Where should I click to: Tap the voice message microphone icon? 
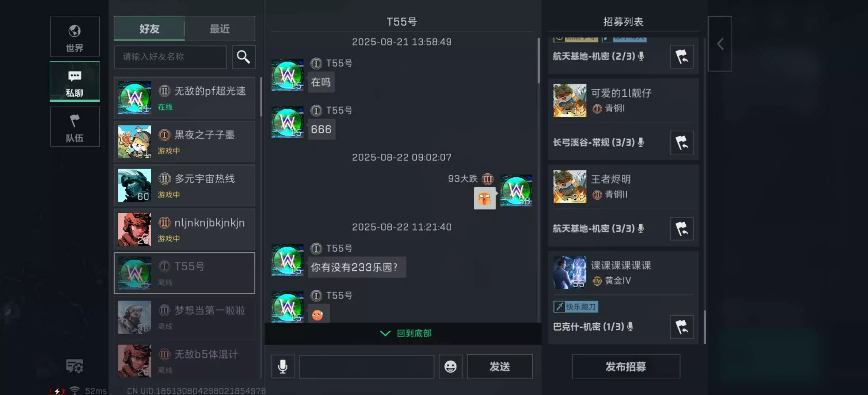coord(283,366)
